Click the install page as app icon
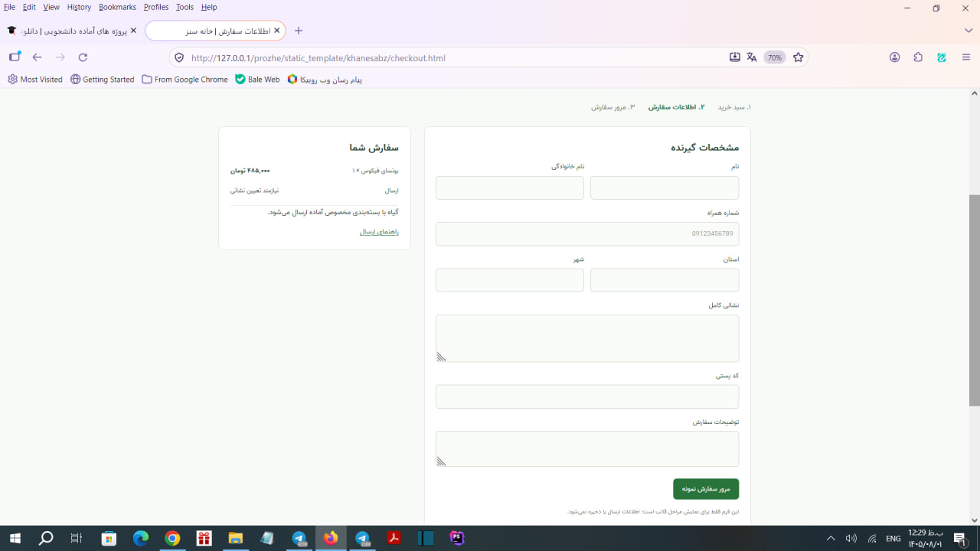Image resolution: width=980 pixels, height=551 pixels. (735, 57)
